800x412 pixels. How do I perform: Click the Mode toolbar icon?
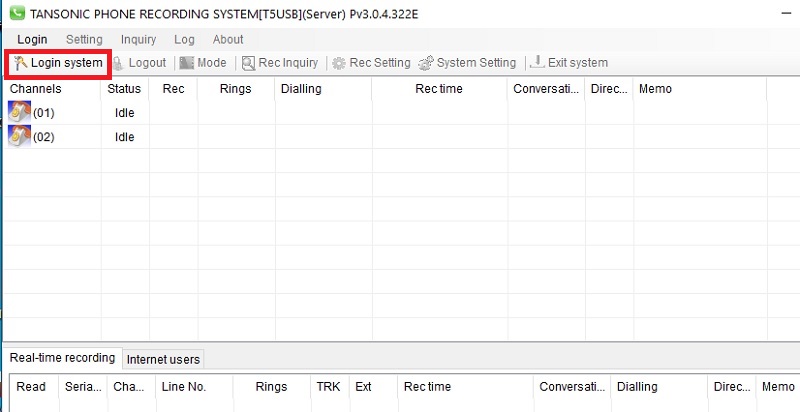pos(187,63)
